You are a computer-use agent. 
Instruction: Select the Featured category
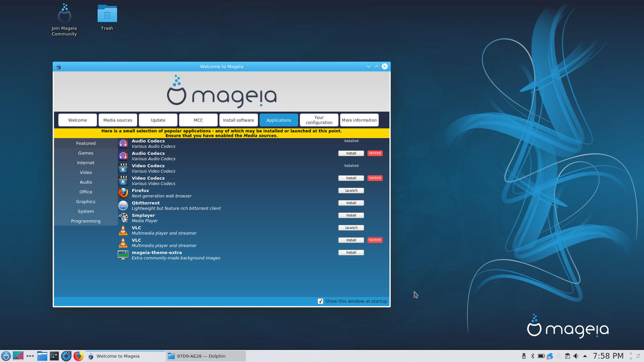pyautogui.click(x=86, y=143)
